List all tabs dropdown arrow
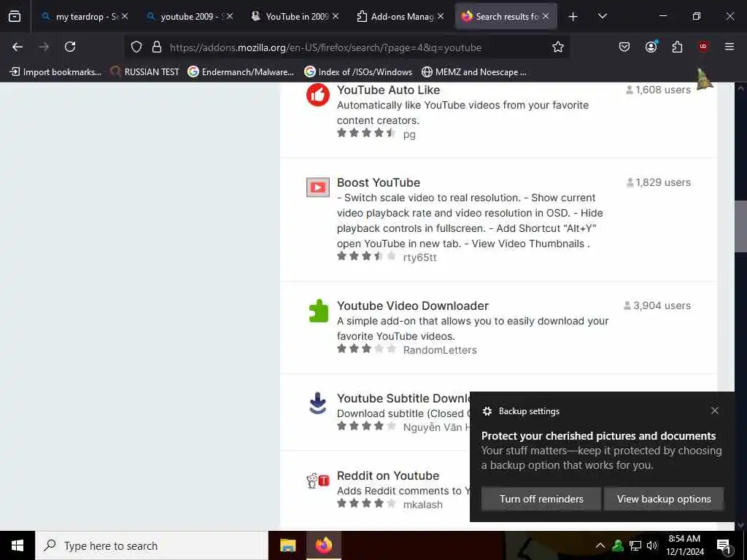The width and height of the screenshot is (747, 560). pos(602,17)
